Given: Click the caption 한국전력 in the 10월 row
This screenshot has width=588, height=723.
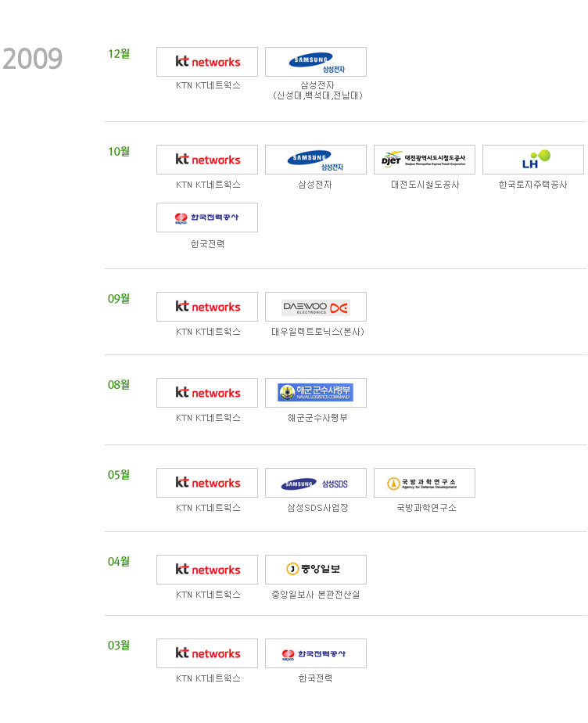Looking at the screenshot, I should [207, 244].
